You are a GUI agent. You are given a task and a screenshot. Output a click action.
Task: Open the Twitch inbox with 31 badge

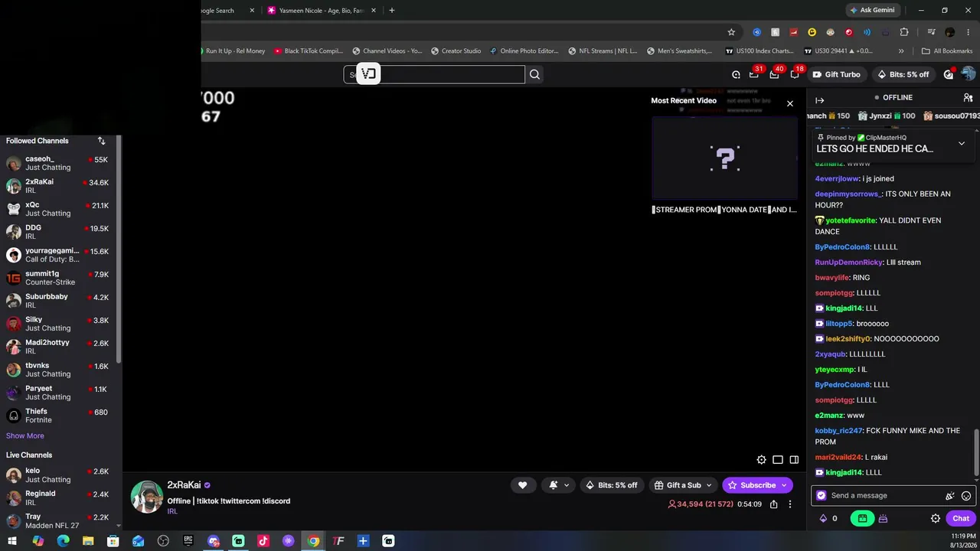(754, 74)
